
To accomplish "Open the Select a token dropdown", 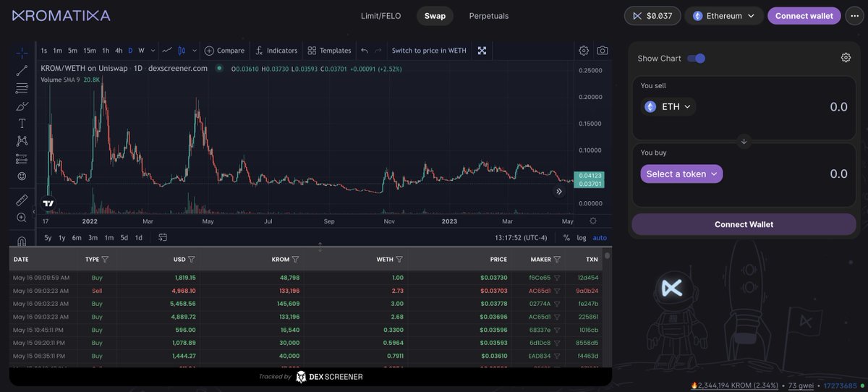I will [681, 174].
